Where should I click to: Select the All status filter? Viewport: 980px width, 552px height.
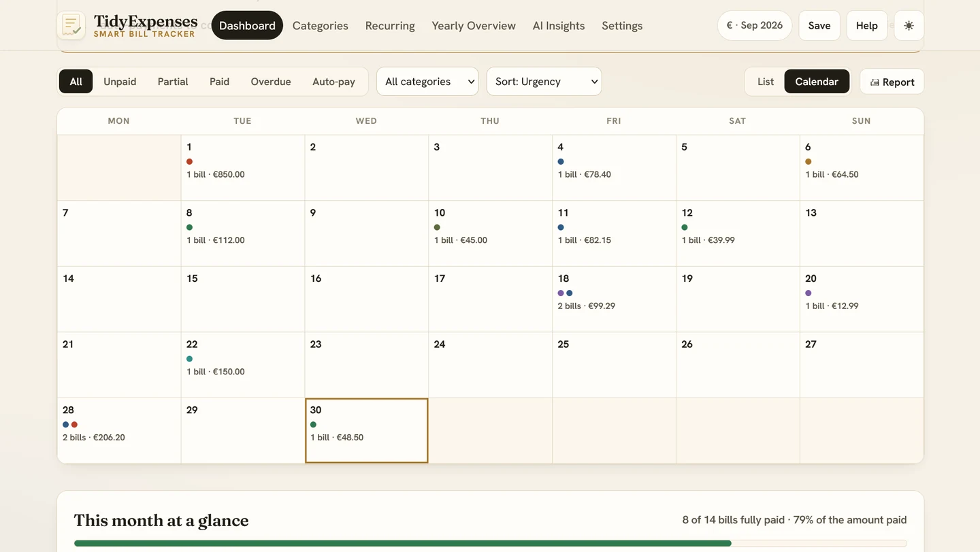pyautogui.click(x=76, y=82)
